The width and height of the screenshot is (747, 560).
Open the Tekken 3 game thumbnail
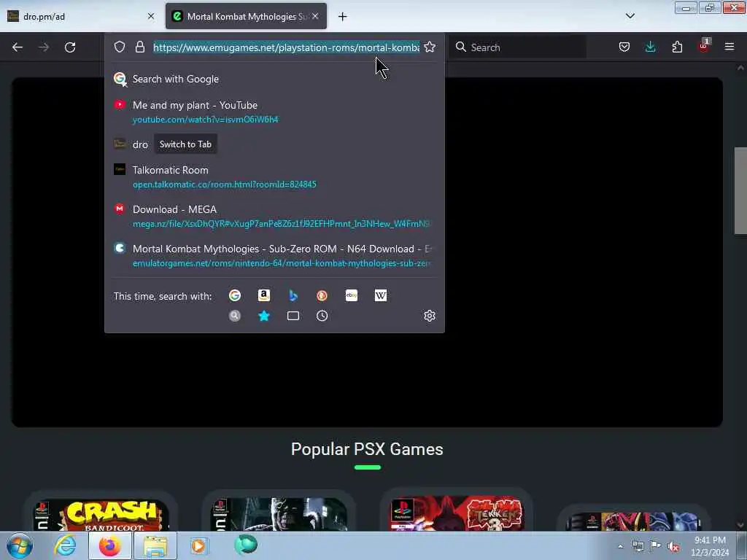click(x=457, y=513)
